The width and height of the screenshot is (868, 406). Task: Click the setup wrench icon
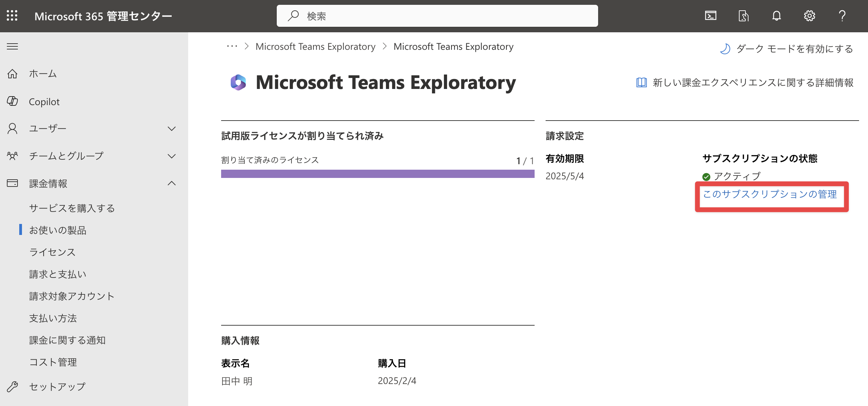[12, 387]
